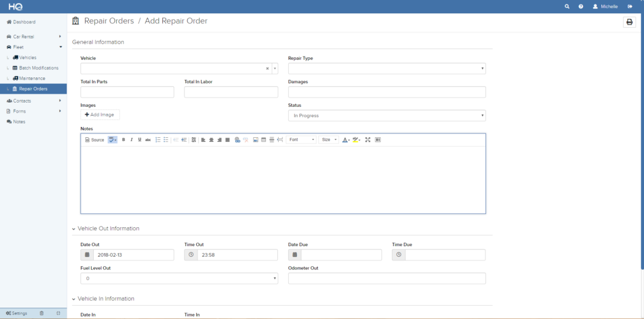Open the Font dropdown

click(x=301, y=140)
